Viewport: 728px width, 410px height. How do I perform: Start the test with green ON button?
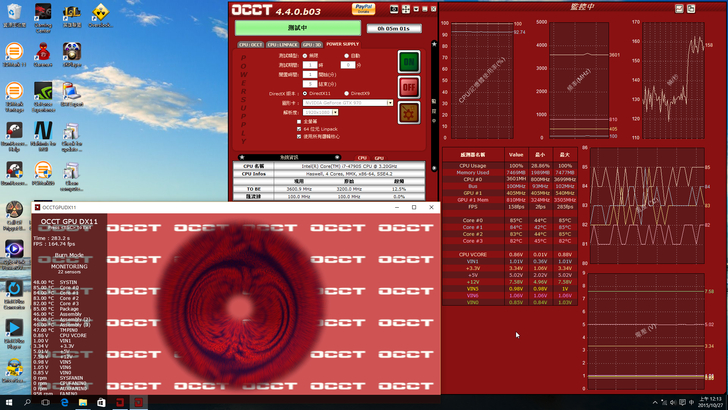[409, 62]
